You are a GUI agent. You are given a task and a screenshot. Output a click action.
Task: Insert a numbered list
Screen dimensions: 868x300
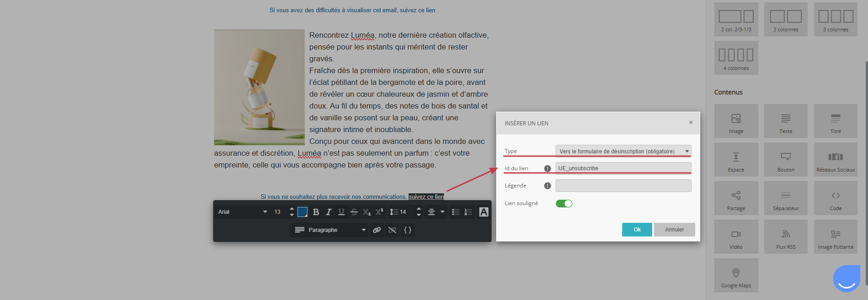click(x=468, y=212)
